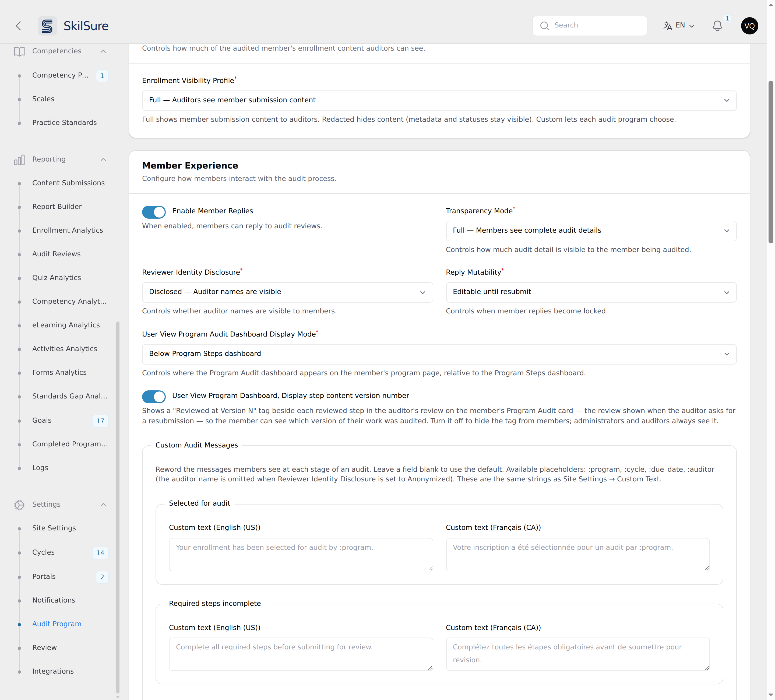
Task: Open the VQ user avatar menu
Action: coord(749,26)
